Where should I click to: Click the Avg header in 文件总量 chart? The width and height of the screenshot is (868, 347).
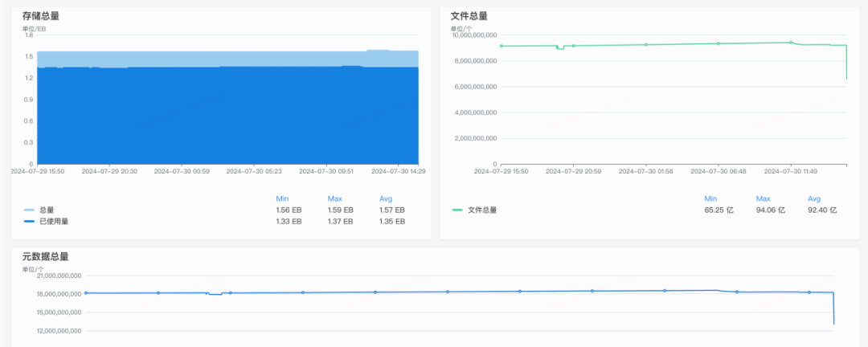point(814,198)
